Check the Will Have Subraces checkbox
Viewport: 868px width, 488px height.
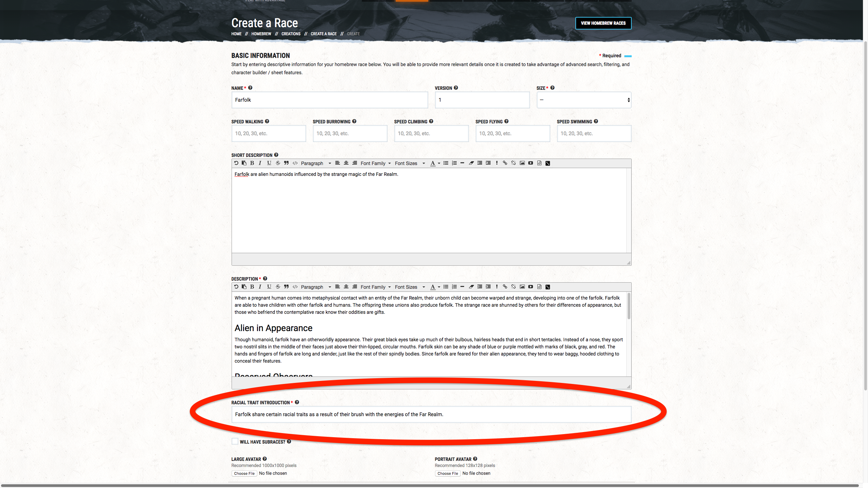(235, 442)
